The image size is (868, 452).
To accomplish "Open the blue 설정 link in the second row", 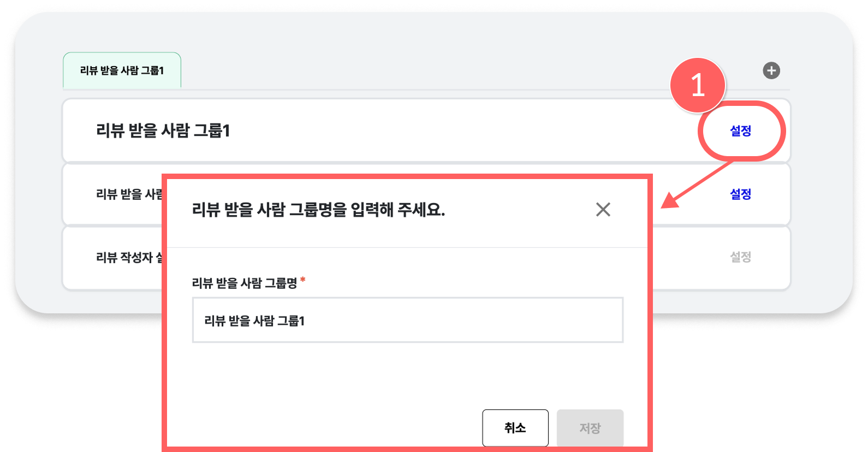I will point(741,194).
